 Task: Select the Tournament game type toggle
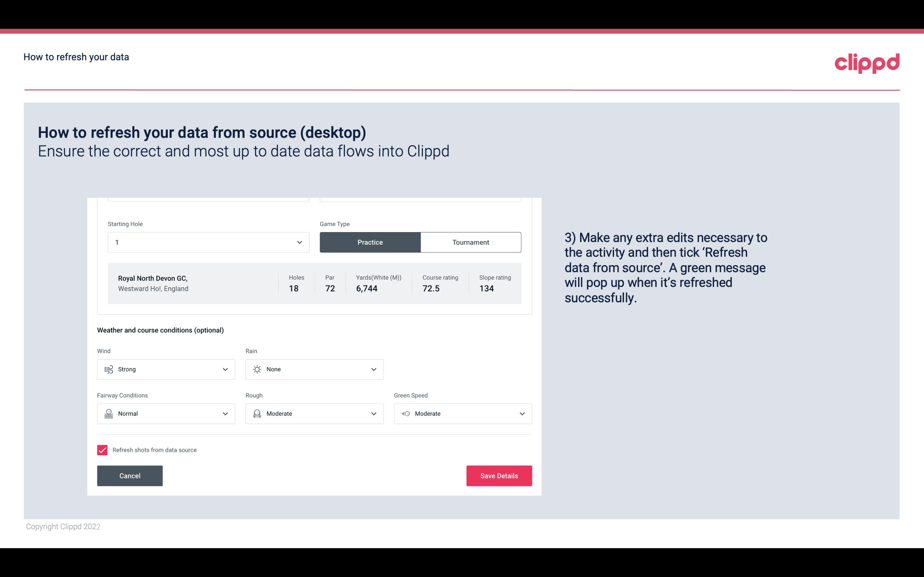(470, 242)
